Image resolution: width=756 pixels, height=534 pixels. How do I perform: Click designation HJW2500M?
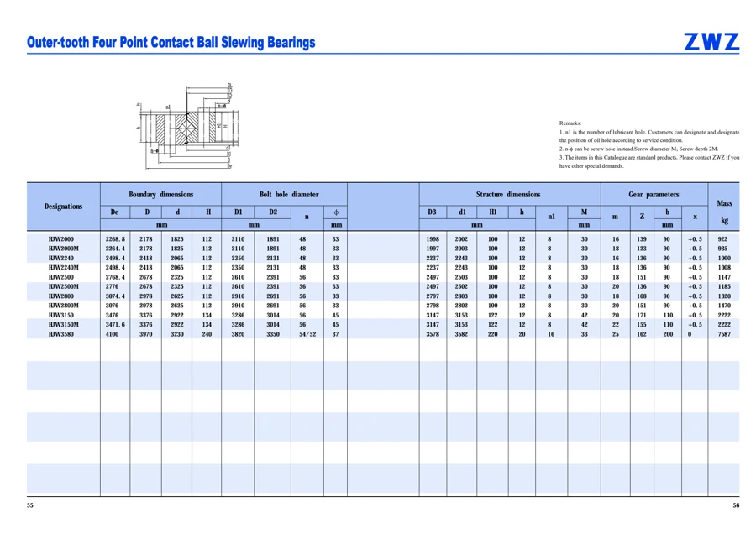click(x=64, y=287)
